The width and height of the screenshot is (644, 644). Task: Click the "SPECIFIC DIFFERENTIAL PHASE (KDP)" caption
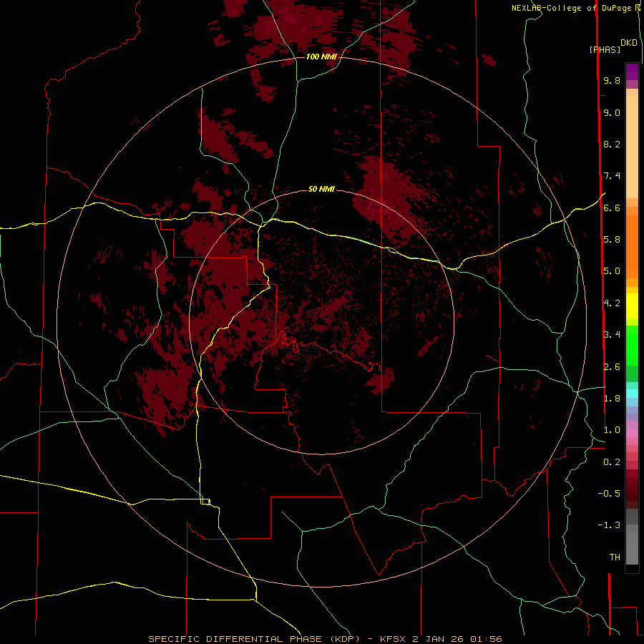254,639
